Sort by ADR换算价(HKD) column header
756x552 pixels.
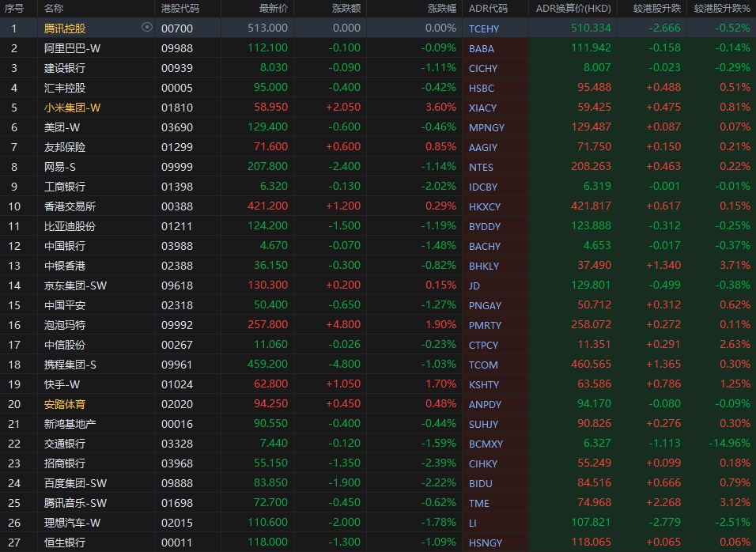[x=573, y=8]
